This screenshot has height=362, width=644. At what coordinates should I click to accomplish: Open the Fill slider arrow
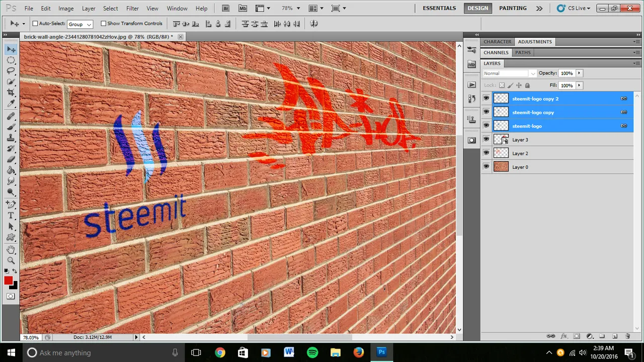(579, 85)
